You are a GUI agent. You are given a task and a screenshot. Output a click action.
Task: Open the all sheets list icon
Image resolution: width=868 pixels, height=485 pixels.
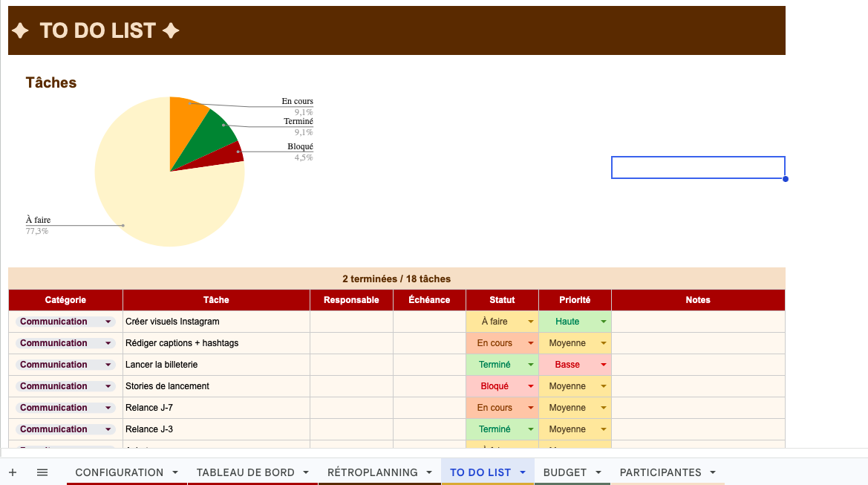click(x=42, y=472)
